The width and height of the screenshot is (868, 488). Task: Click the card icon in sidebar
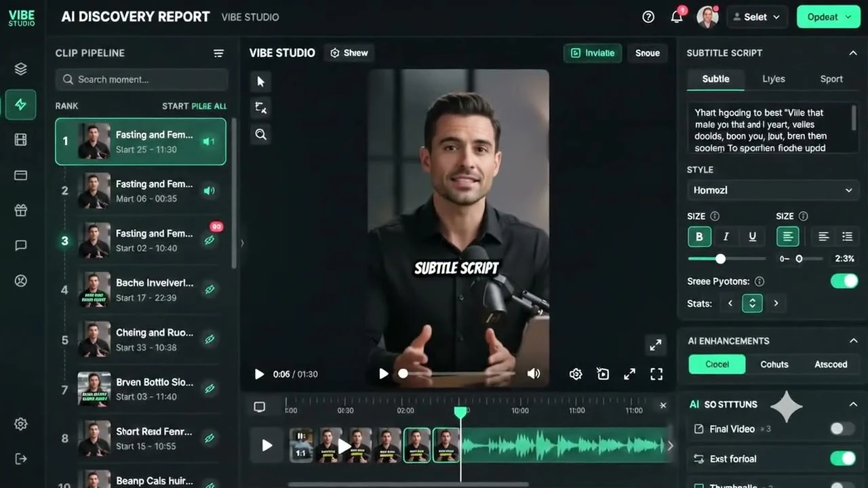click(20, 176)
